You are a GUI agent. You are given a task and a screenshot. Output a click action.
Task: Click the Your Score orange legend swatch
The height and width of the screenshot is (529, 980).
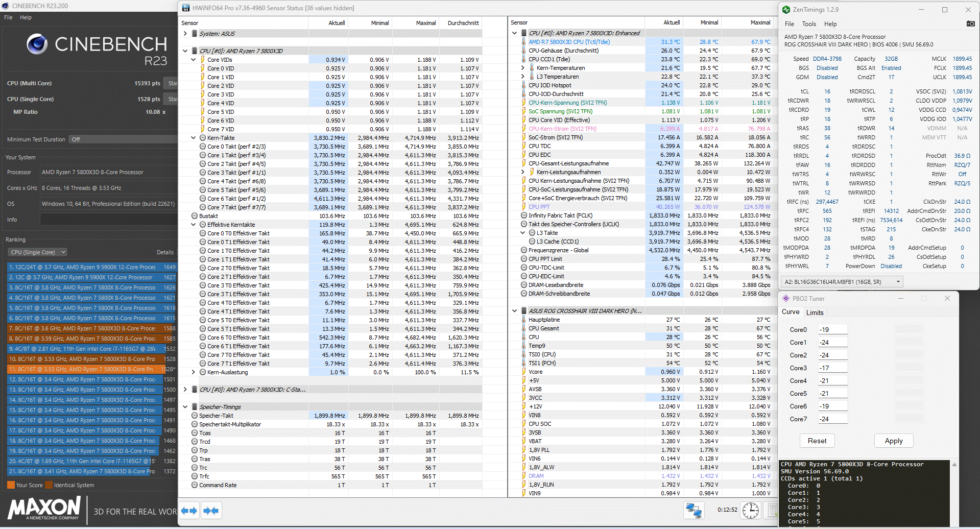click(11, 485)
